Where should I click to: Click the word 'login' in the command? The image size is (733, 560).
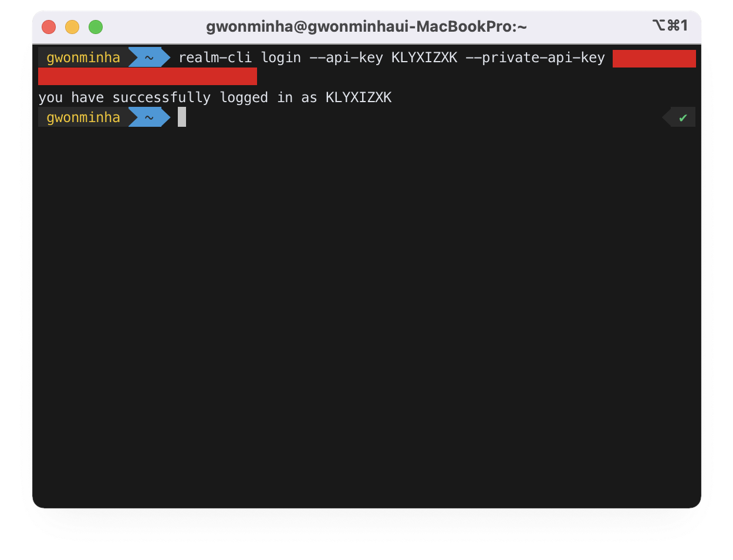pos(281,58)
